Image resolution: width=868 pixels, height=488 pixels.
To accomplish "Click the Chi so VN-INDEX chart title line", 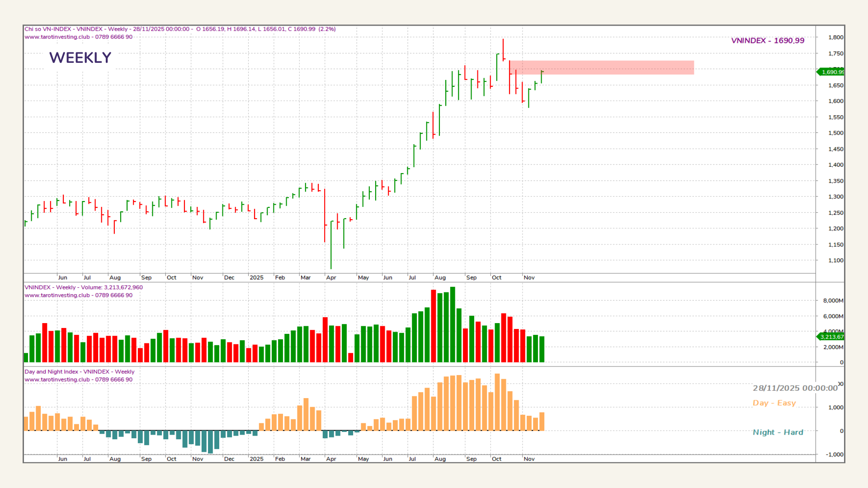I will (180, 29).
